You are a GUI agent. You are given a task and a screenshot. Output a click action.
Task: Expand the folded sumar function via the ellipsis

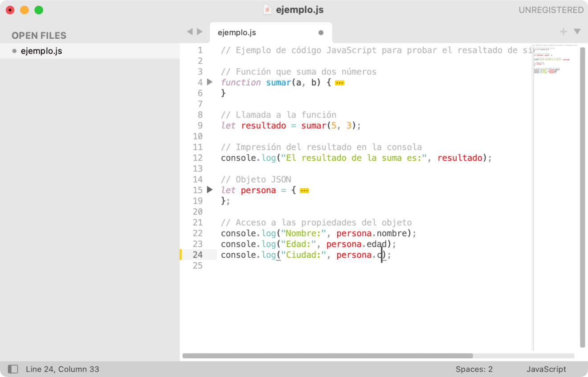339,82
